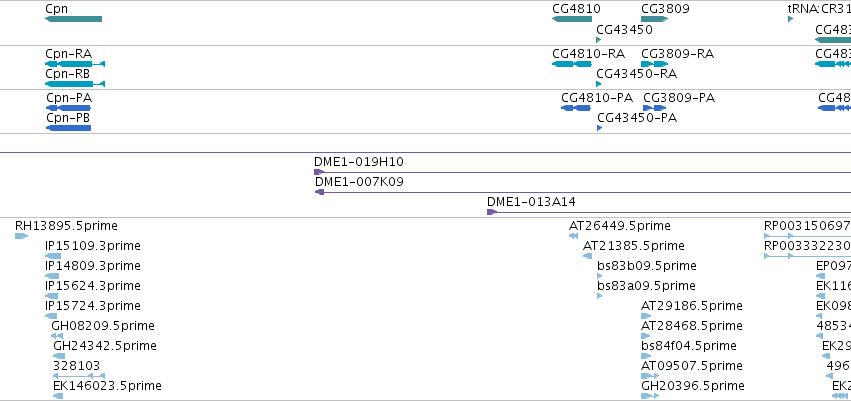Select the tRNA small arrow glyph

pyautogui.click(x=791, y=19)
